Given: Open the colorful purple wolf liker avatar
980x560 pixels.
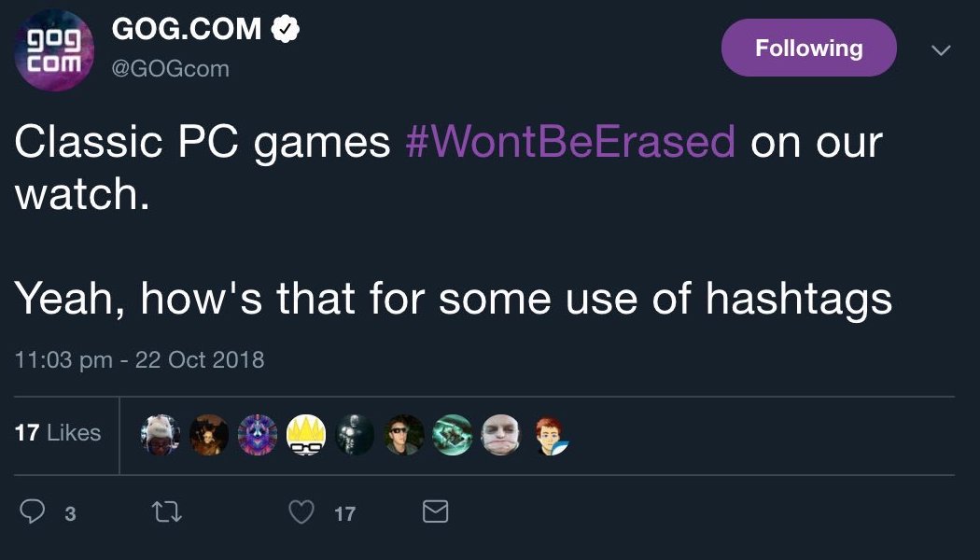Looking at the screenshot, I should click(x=258, y=435).
